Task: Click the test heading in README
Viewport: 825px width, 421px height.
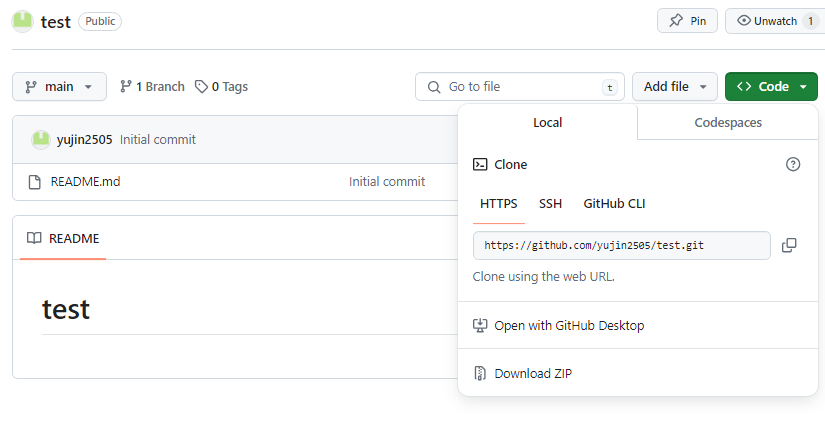Action: 66,309
